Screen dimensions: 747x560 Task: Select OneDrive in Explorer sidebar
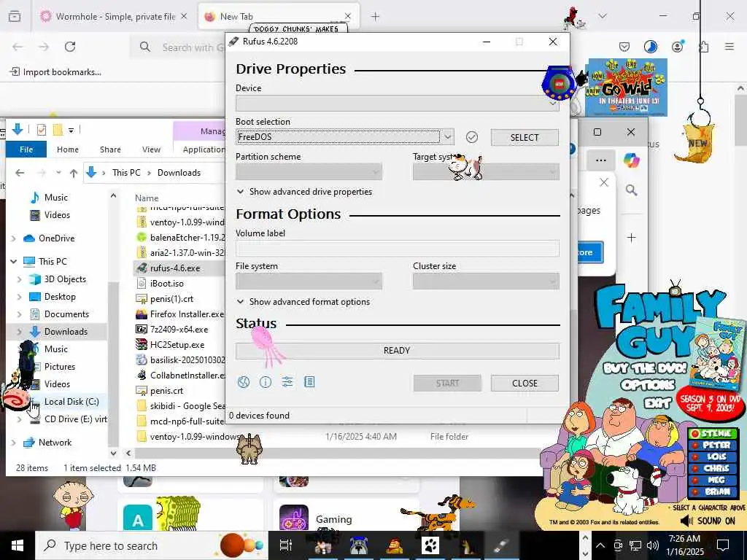click(57, 238)
